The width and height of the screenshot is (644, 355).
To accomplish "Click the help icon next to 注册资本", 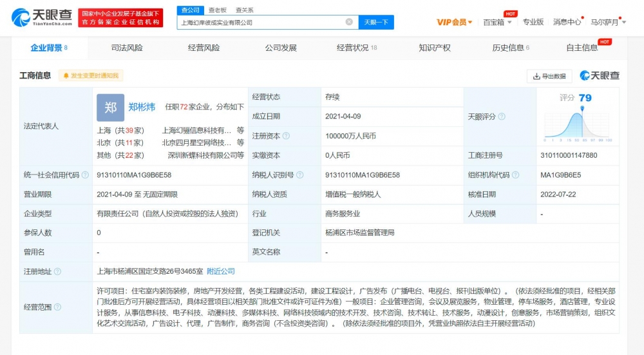I will pos(287,136).
